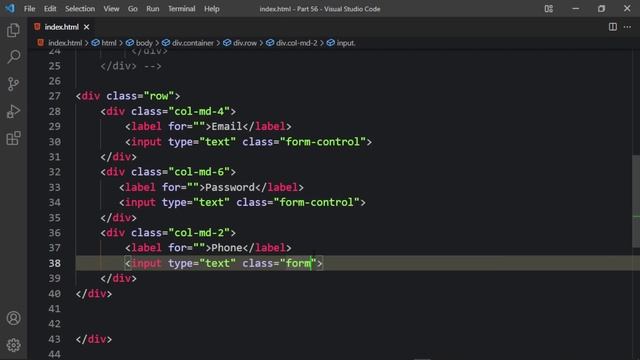Open the Accounts menu icon
The height and width of the screenshot is (360, 640).
13,318
